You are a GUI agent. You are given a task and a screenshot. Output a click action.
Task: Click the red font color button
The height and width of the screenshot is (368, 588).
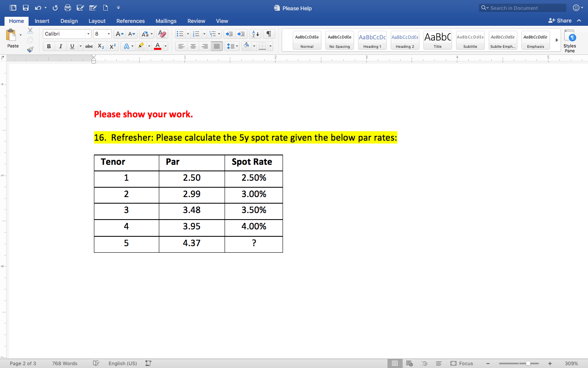(x=158, y=46)
